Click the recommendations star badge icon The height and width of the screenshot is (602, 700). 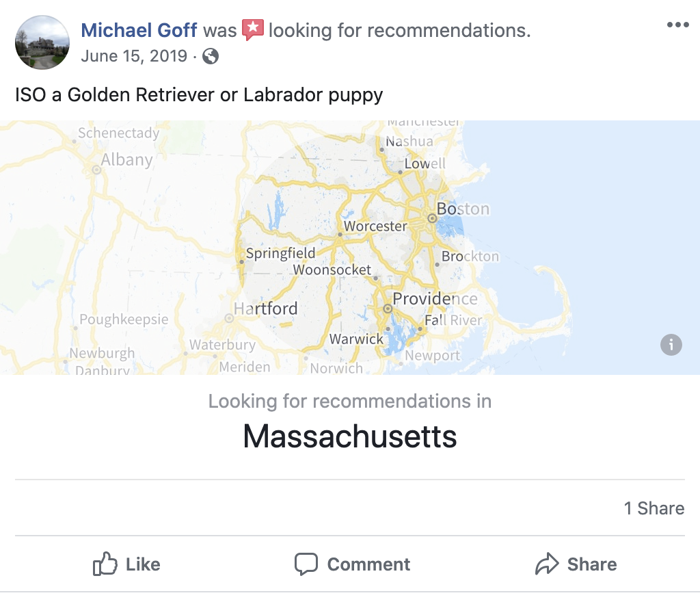(253, 30)
